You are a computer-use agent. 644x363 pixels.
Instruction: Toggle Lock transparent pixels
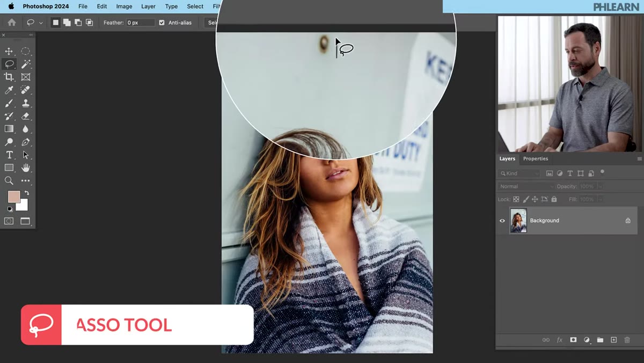pos(516,199)
